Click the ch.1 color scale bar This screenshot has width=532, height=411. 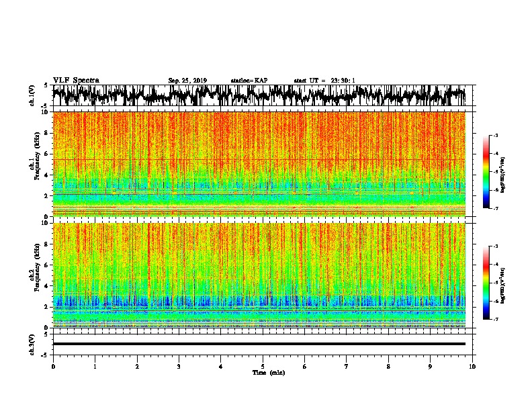pyautogui.click(x=486, y=172)
